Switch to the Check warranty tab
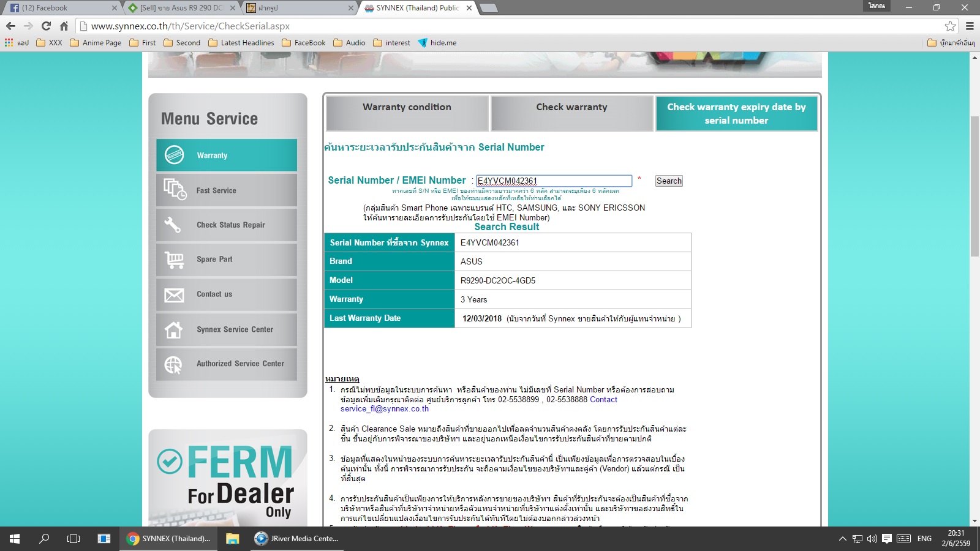Image resolution: width=980 pixels, height=551 pixels. (x=572, y=113)
